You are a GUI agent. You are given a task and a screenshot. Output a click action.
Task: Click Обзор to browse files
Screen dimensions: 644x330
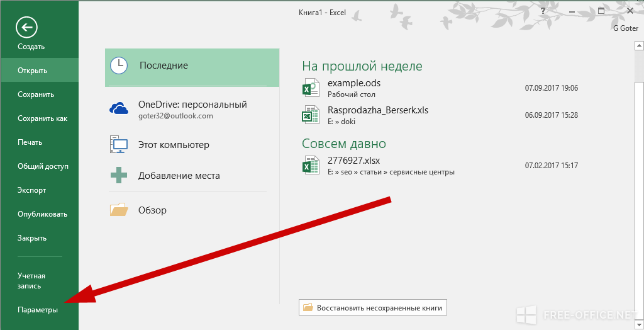[192, 210]
